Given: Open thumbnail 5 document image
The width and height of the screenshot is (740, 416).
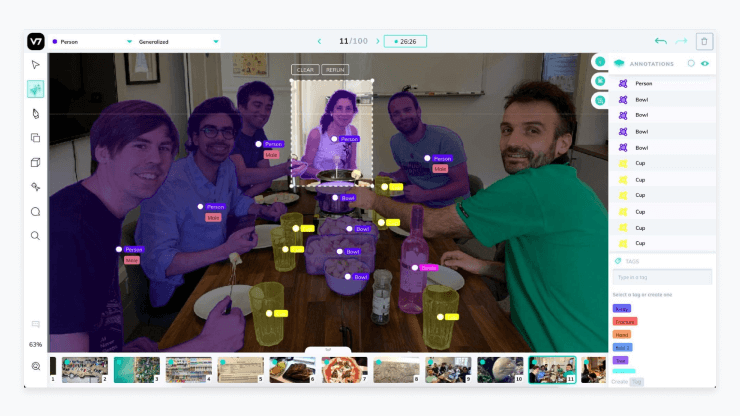Looking at the screenshot, I should point(241,370).
